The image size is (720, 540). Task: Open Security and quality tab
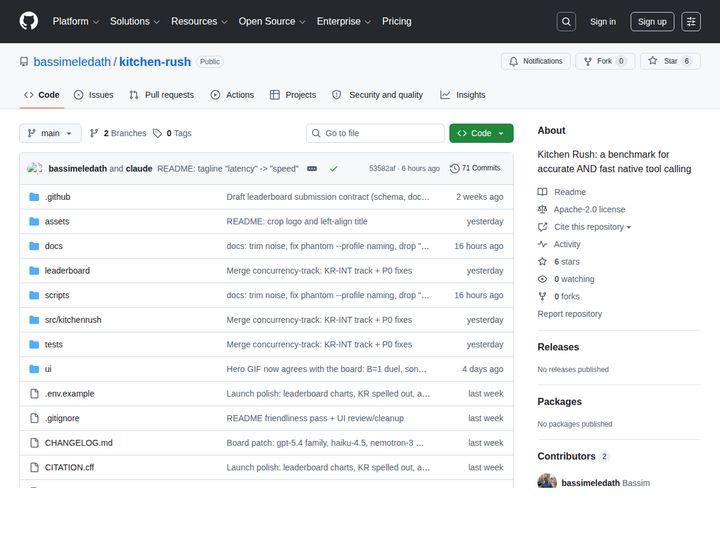coord(377,95)
